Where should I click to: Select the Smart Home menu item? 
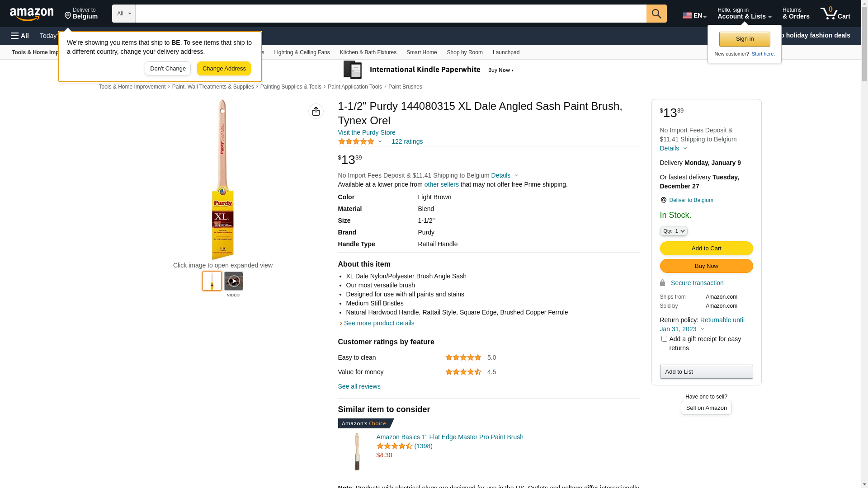tap(421, 52)
